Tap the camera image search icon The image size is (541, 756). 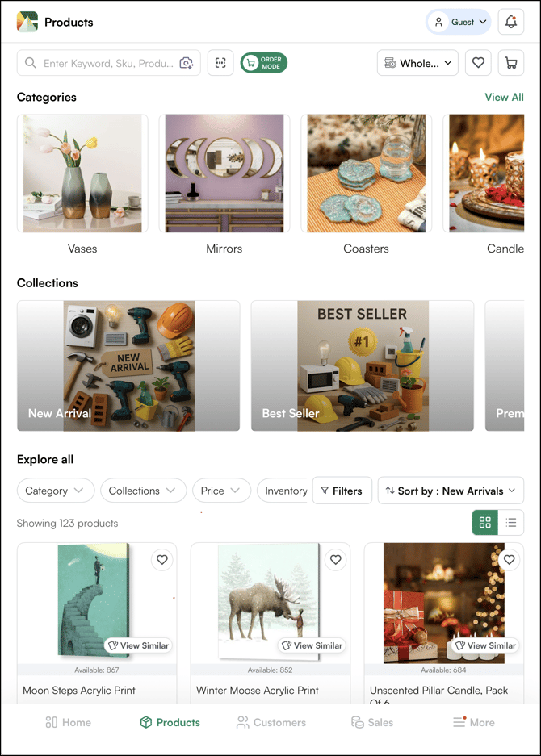point(187,63)
